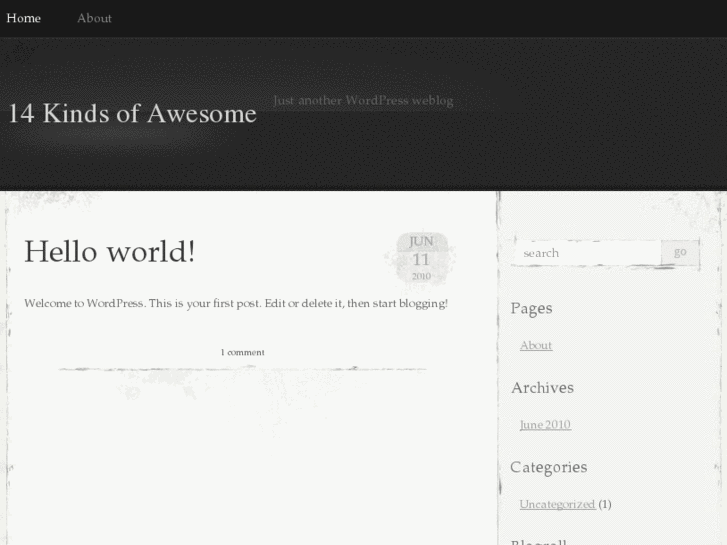Open the June 2010 archive link
The image size is (727, 545).
point(545,424)
